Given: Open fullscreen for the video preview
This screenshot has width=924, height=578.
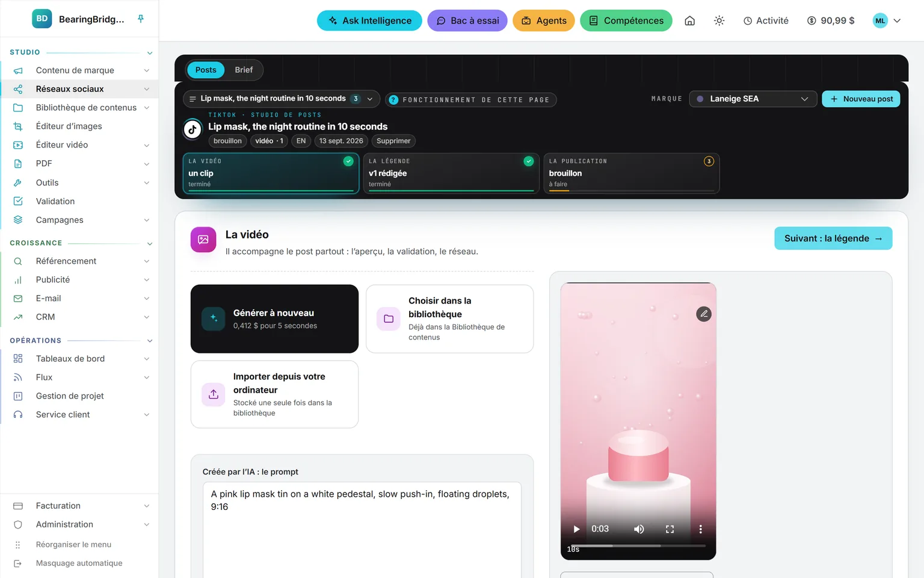Looking at the screenshot, I should coord(670,529).
